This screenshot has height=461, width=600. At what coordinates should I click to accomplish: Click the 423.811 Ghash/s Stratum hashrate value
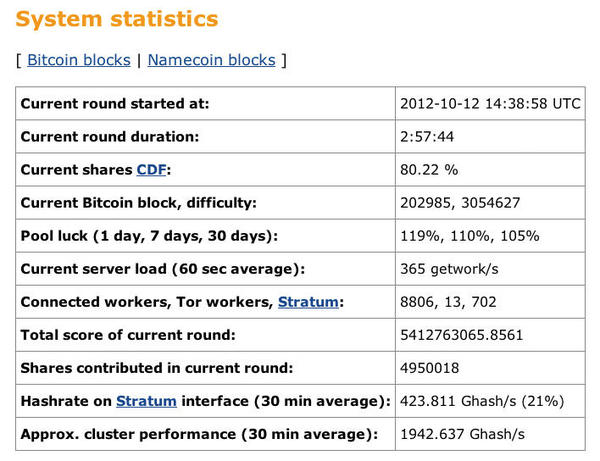click(x=482, y=401)
